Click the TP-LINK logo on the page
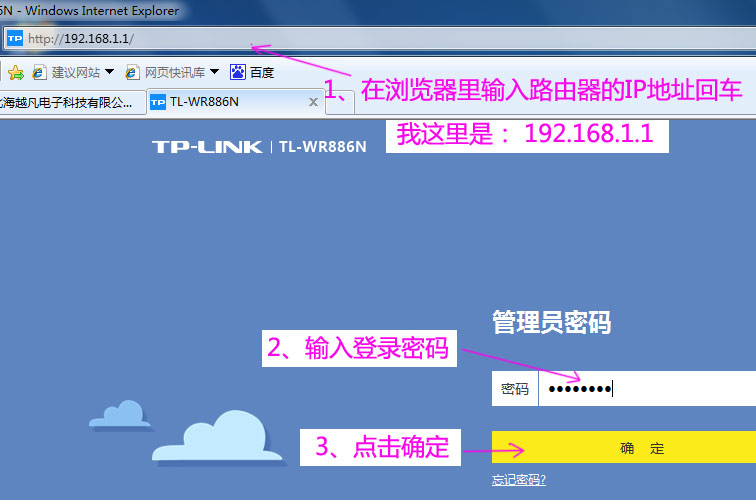The width and height of the screenshot is (756, 500). [x=207, y=147]
